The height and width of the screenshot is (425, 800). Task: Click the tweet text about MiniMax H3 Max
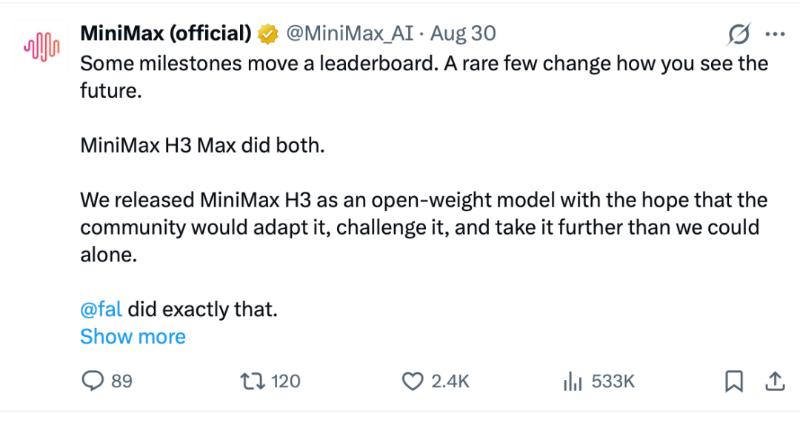pos(203,145)
